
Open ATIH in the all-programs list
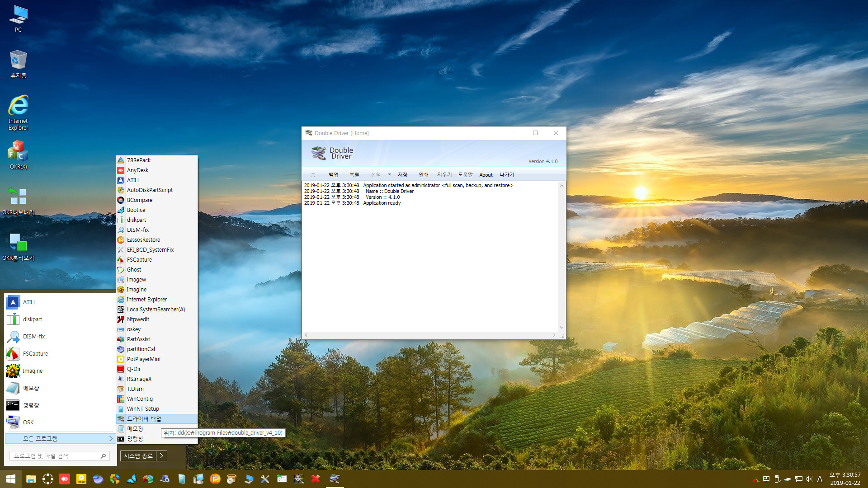[x=157, y=180]
